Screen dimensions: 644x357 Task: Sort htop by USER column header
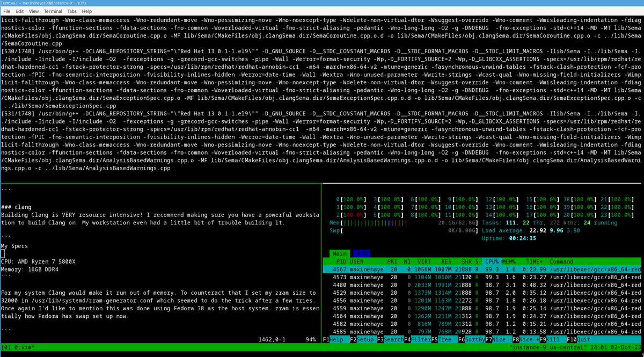[x=357, y=261]
